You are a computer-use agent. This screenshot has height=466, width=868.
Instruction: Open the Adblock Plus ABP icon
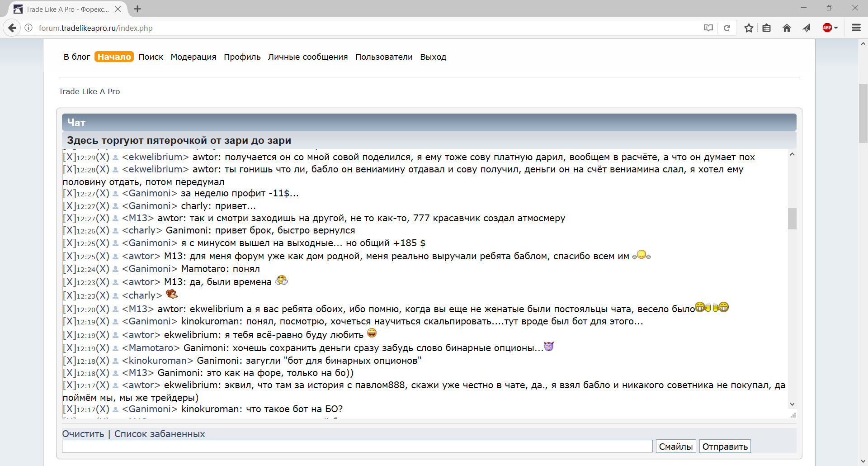[827, 28]
